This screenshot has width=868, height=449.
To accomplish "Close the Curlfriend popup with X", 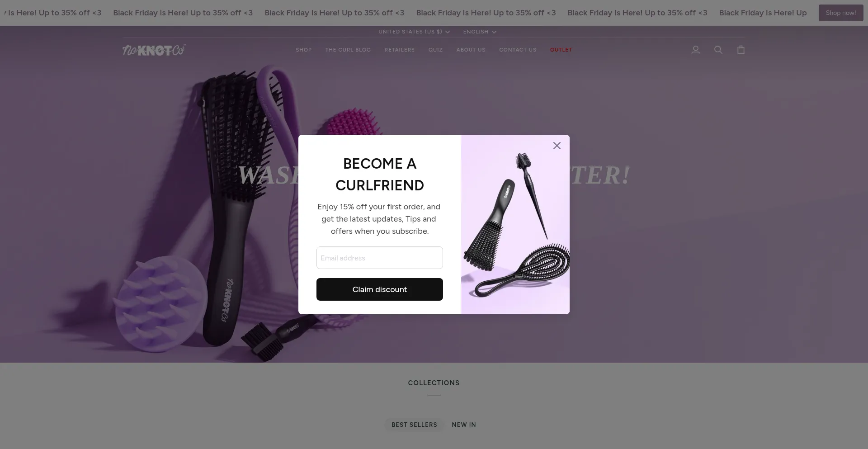I will (557, 146).
